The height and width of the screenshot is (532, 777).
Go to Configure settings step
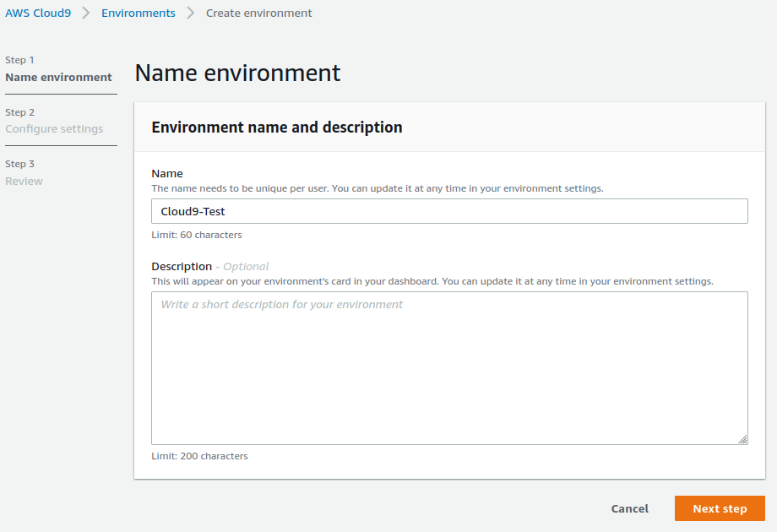(54, 129)
